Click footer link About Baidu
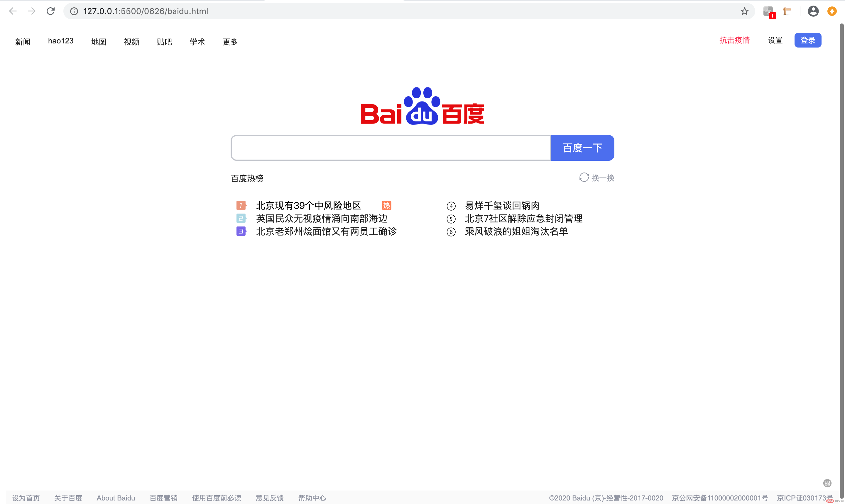Screen dimensions: 845x504 pos(116,498)
